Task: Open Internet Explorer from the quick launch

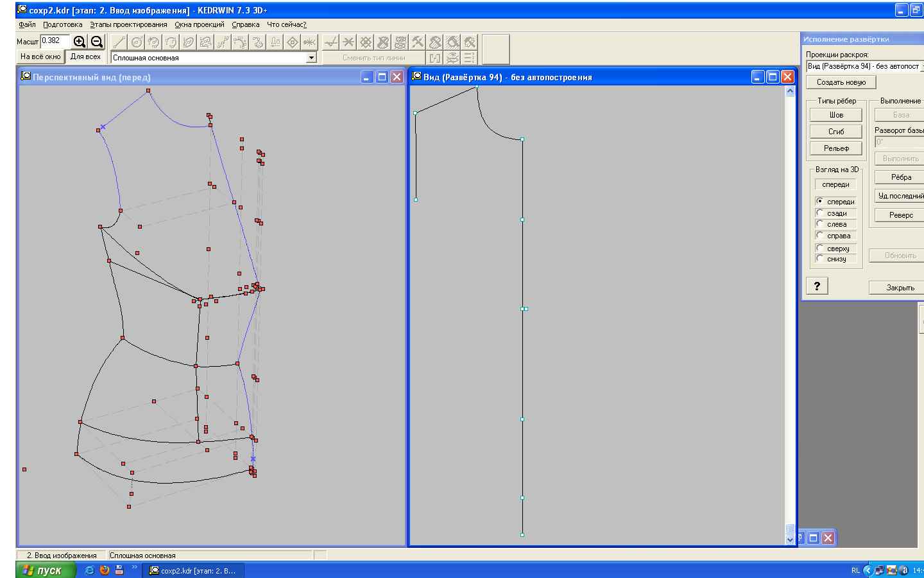Action: [x=89, y=570]
